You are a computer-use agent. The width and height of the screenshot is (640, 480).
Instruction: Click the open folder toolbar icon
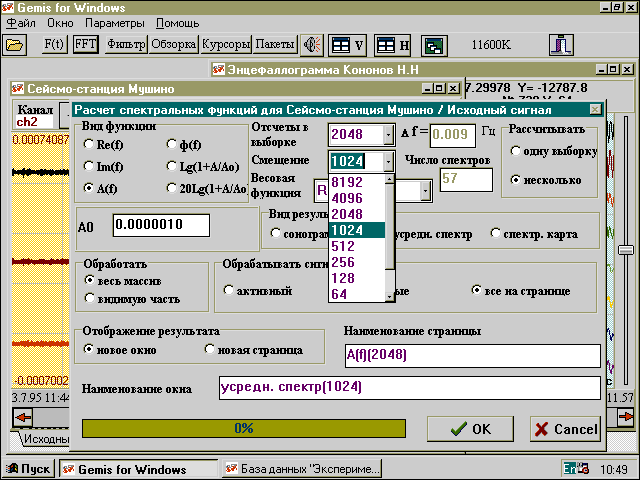point(15,45)
